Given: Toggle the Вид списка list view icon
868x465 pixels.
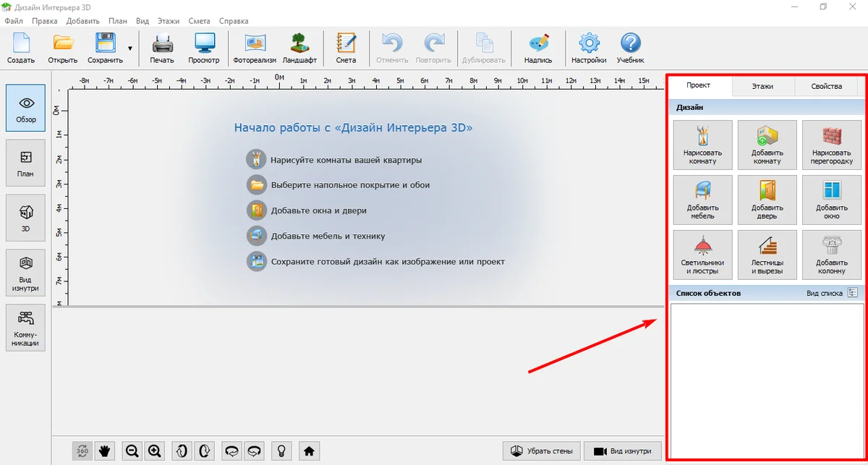Looking at the screenshot, I should pos(852,293).
